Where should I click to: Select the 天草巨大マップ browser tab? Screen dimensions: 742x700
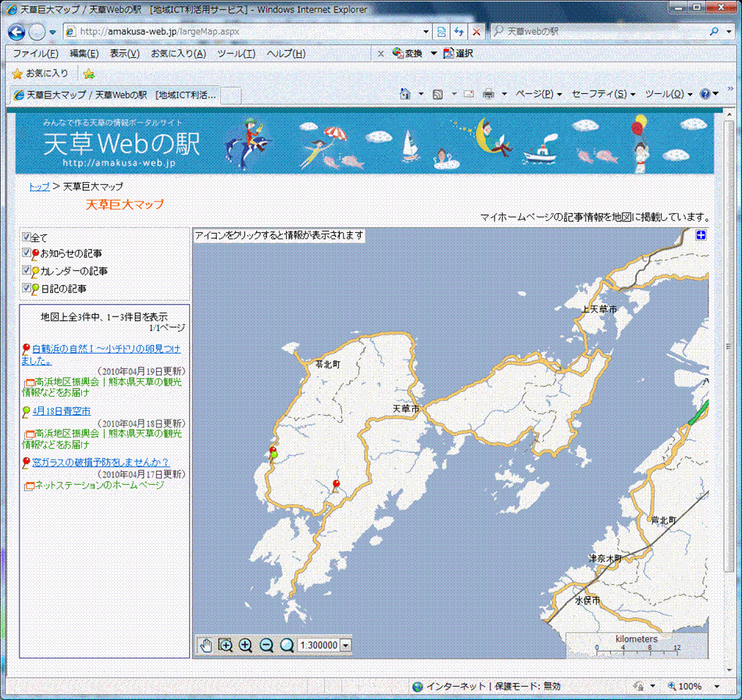coord(115,95)
